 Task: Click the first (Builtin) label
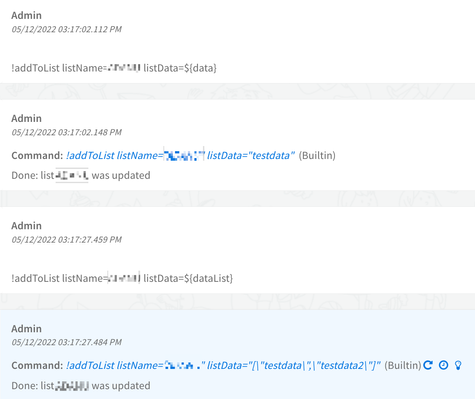pyautogui.click(x=317, y=156)
